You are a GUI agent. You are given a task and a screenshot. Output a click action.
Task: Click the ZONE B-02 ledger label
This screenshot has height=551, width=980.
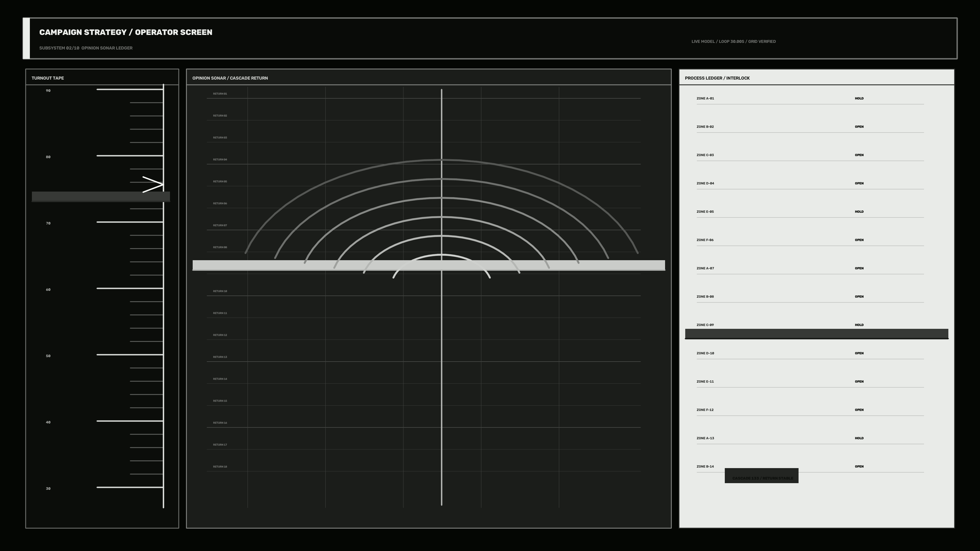[705, 127]
